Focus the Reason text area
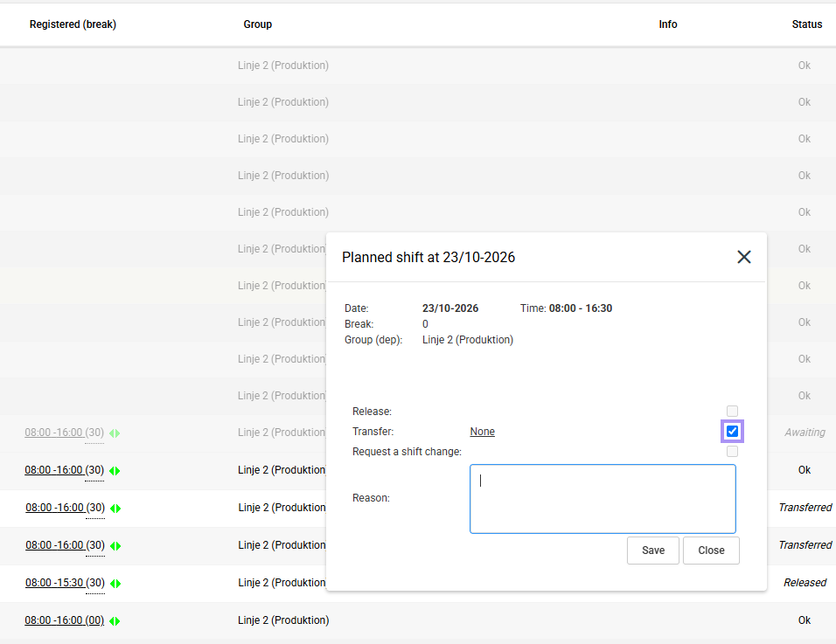836x644 pixels. (x=603, y=499)
